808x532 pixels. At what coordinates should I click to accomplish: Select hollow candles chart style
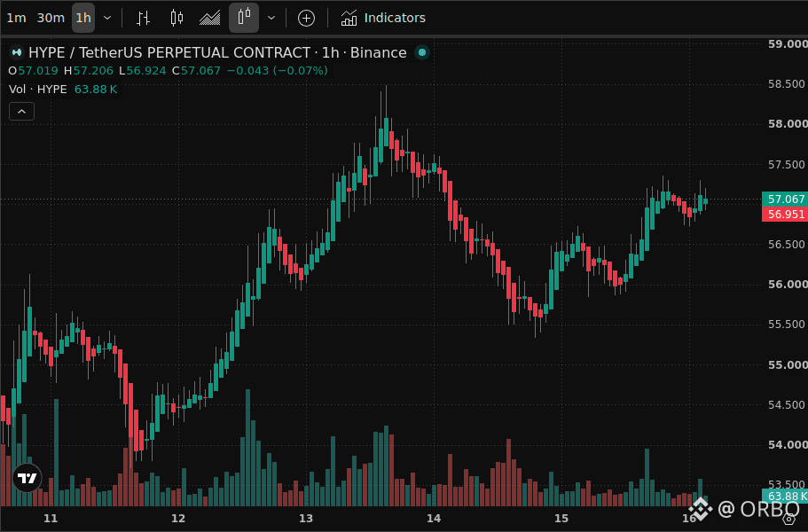point(244,18)
